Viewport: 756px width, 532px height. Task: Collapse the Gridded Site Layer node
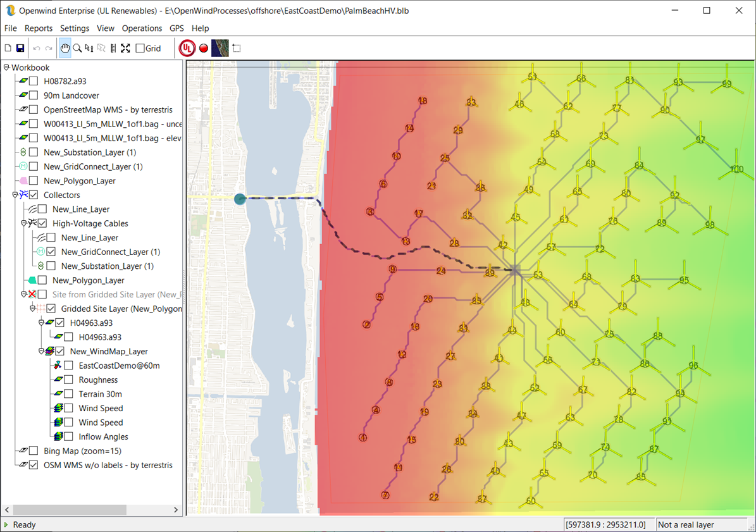32,309
